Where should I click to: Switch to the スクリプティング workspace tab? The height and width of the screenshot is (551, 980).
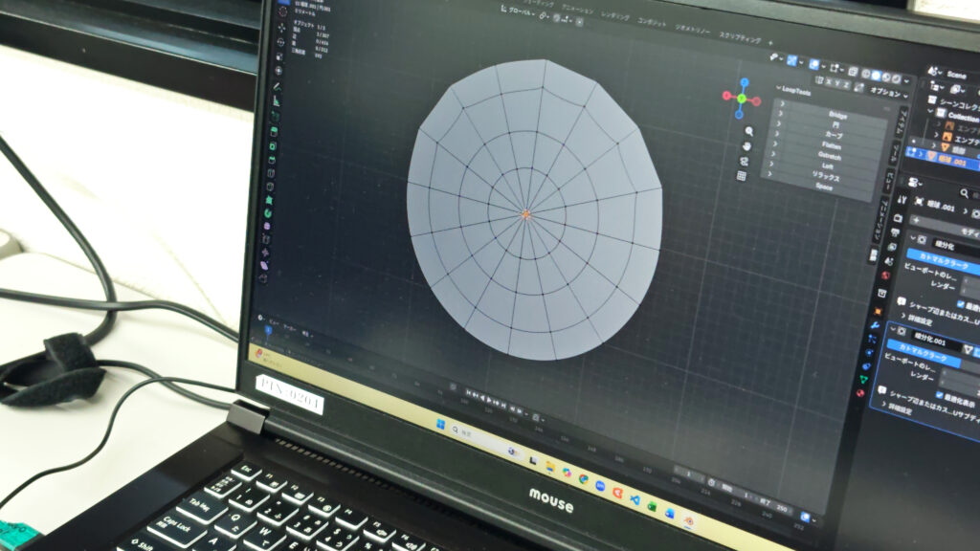click(740, 37)
